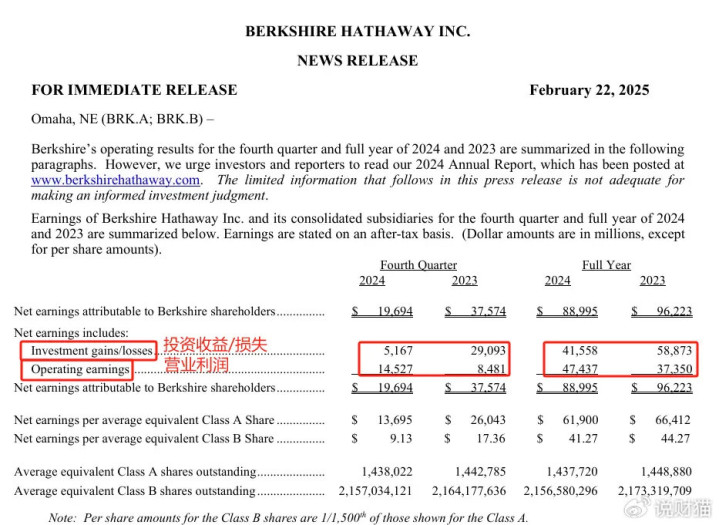Click Class A per-share value 13,695

[395, 420]
